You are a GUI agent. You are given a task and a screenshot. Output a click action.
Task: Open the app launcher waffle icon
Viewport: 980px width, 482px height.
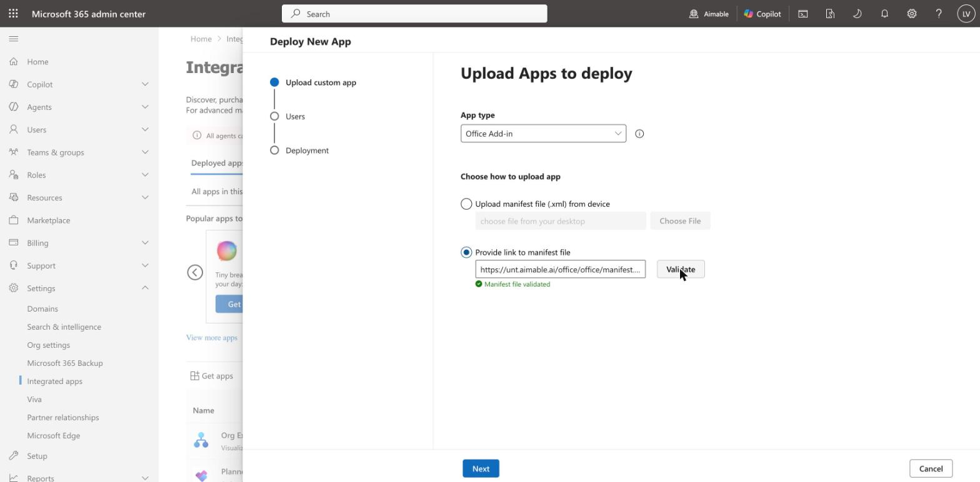click(x=14, y=14)
